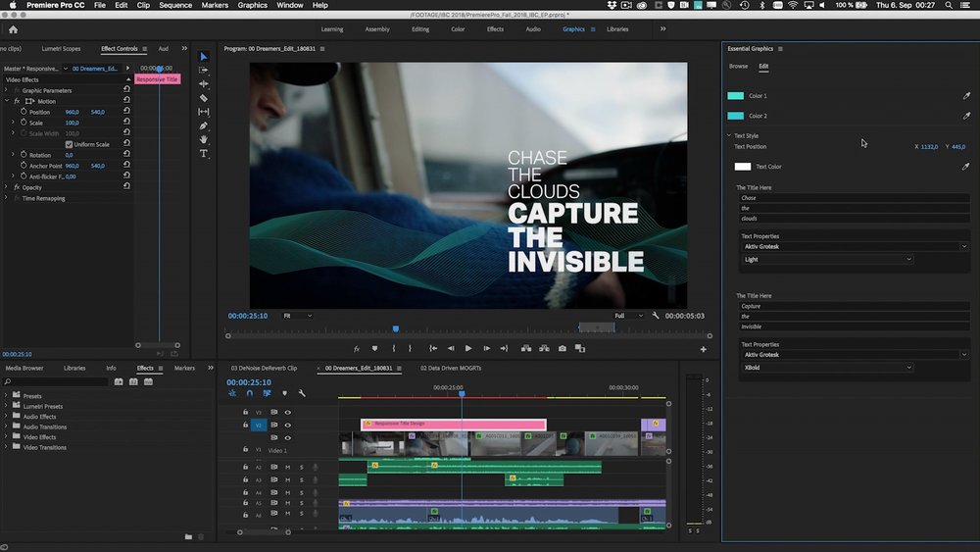Click the Export Frame camera icon
Image resolution: width=980 pixels, height=552 pixels.
click(x=562, y=348)
